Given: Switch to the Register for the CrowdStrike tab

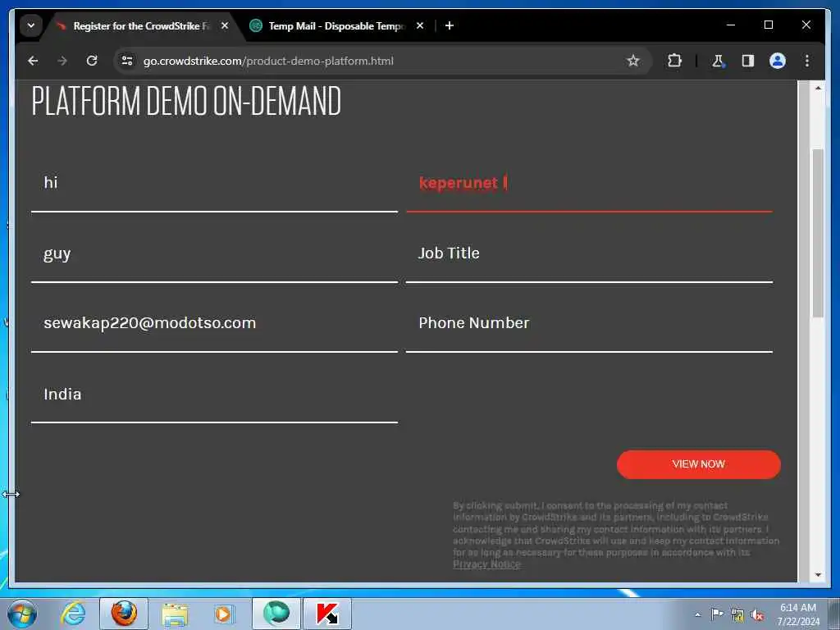Looking at the screenshot, I should point(141,25).
